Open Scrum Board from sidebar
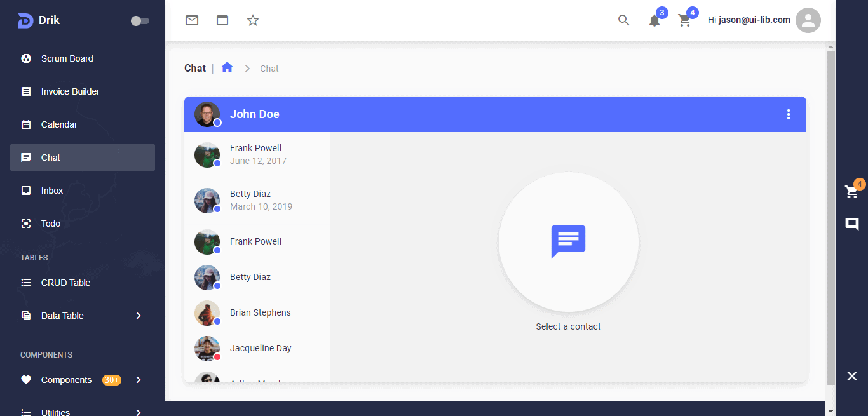 (67, 58)
